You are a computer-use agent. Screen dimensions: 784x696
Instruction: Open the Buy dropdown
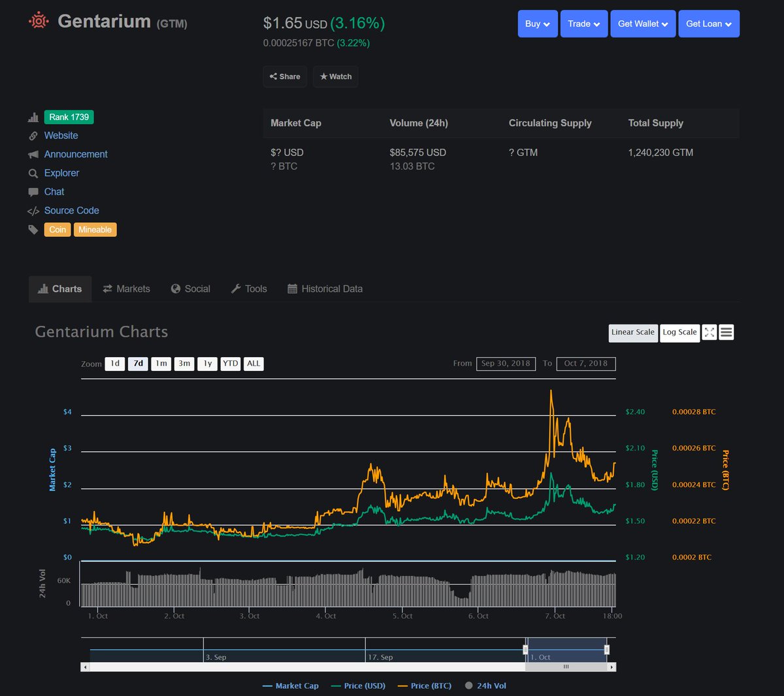pos(538,24)
